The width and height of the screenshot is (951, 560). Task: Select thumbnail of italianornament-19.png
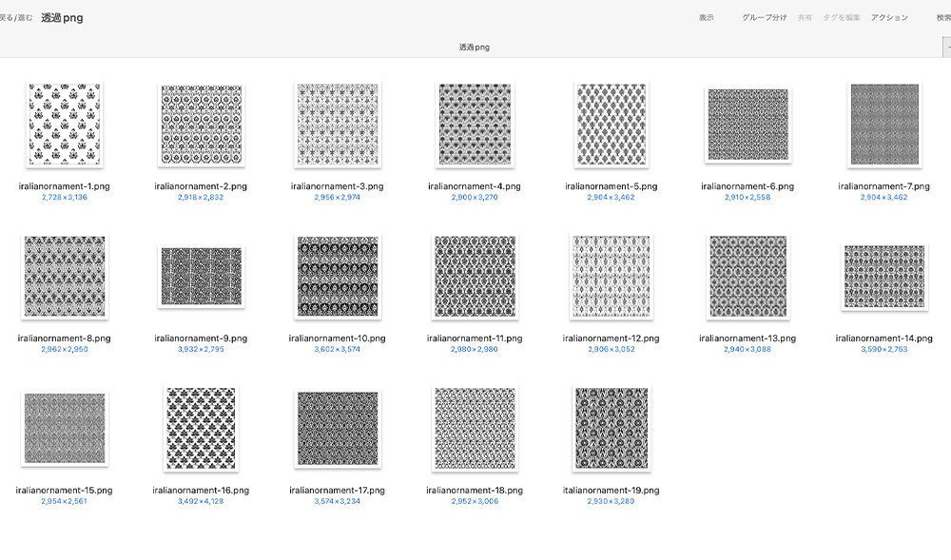click(611, 429)
